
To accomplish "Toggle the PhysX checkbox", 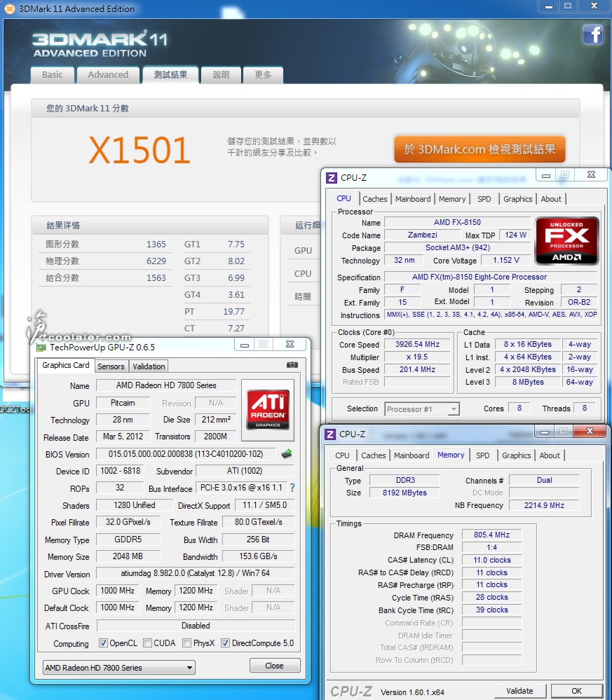I will pyautogui.click(x=186, y=643).
